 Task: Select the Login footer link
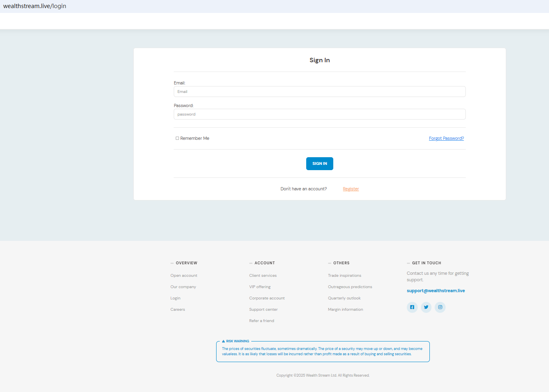(175, 298)
